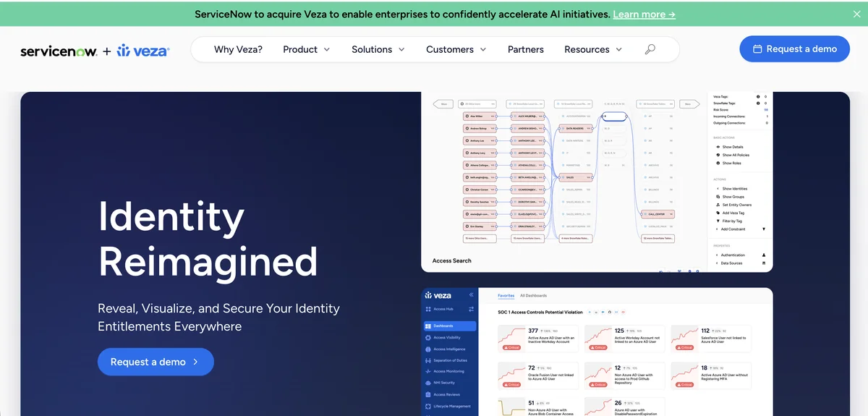Expand the Product dropdown menu
Viewport: 868px width, 416px height.
click(x=306, y=49)
